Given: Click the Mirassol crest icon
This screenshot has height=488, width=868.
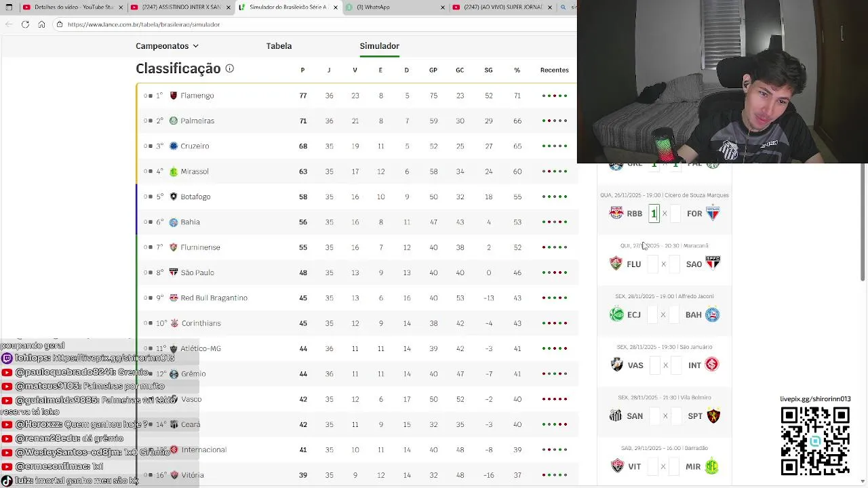Looking at the screenshot, I should coord(174,171).
